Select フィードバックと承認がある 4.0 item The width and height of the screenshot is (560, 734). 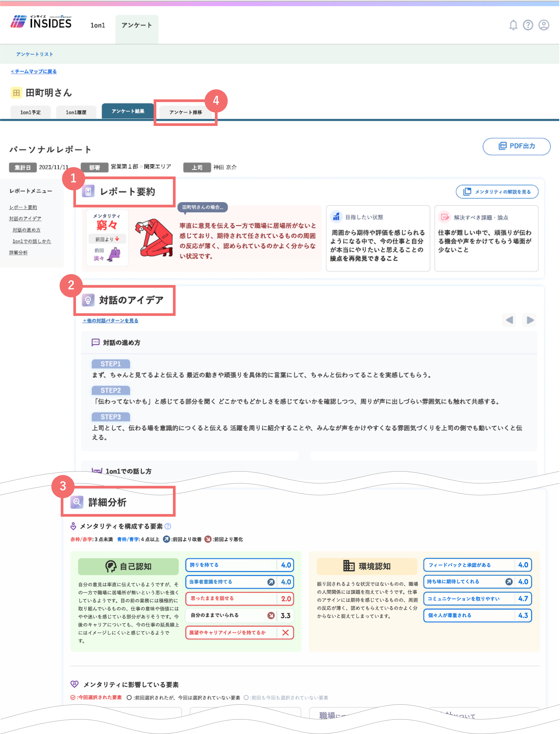(x=478, y=565)
